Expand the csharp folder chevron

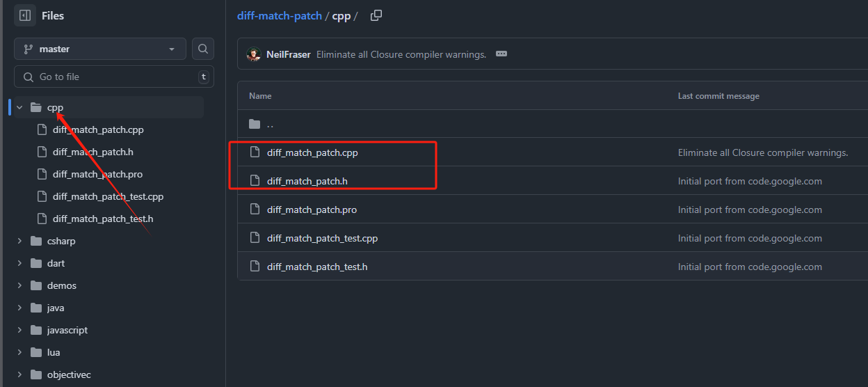19,241
